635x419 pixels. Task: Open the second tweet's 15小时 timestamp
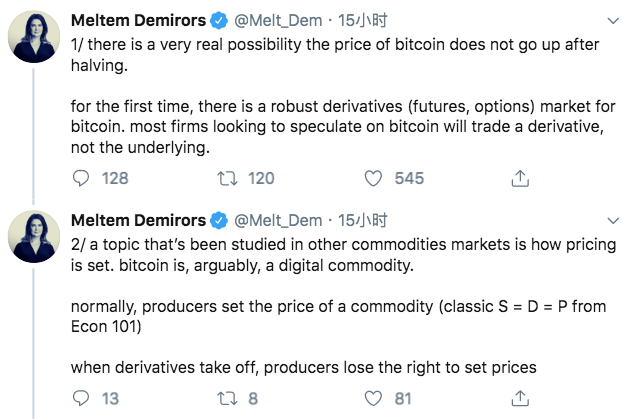tap(362, 220)
